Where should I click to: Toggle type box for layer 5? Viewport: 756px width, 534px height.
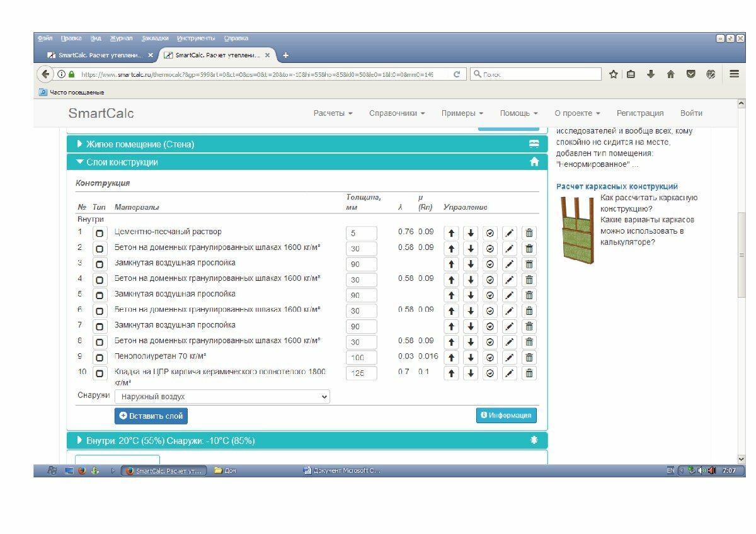click(100, 295)
